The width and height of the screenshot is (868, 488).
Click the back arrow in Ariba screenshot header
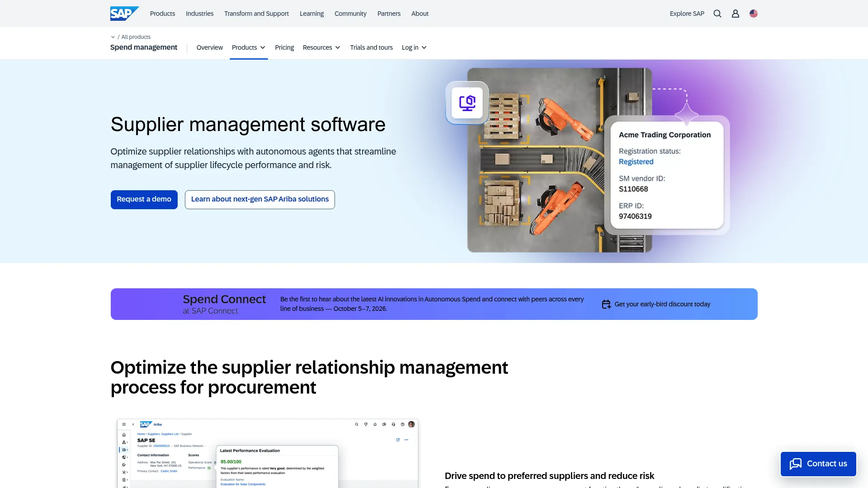[133, 424]
